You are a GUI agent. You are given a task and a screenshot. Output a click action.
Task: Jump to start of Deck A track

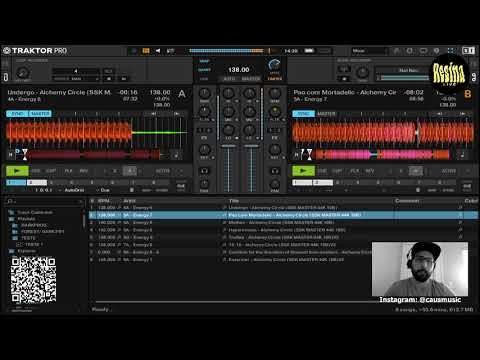tap(11, 155)
